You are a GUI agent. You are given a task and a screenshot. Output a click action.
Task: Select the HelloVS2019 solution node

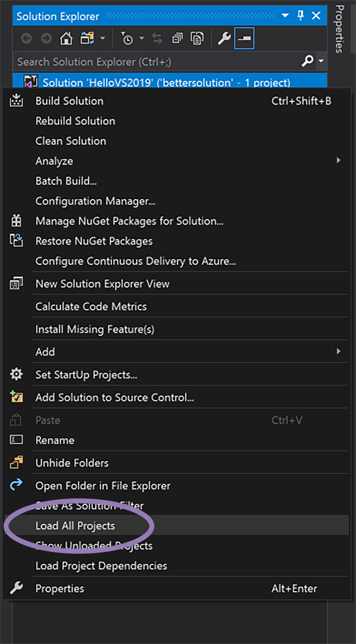166,82
